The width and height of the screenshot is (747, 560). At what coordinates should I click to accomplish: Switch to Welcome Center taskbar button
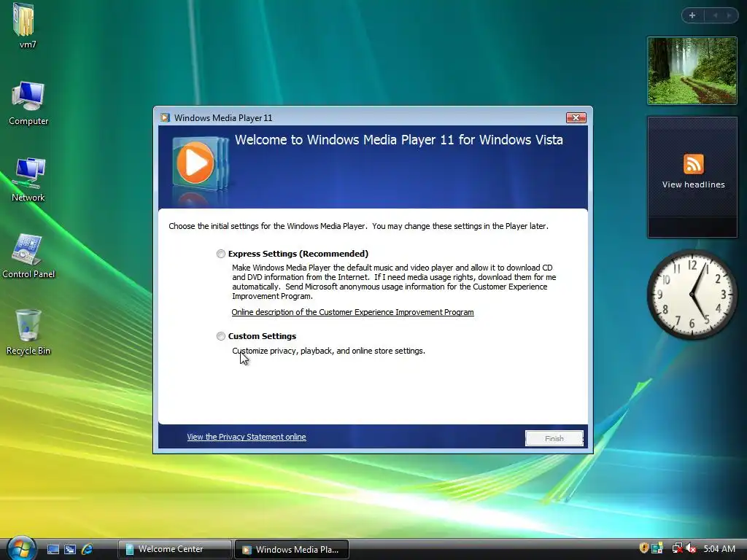(x=175, y=550)
